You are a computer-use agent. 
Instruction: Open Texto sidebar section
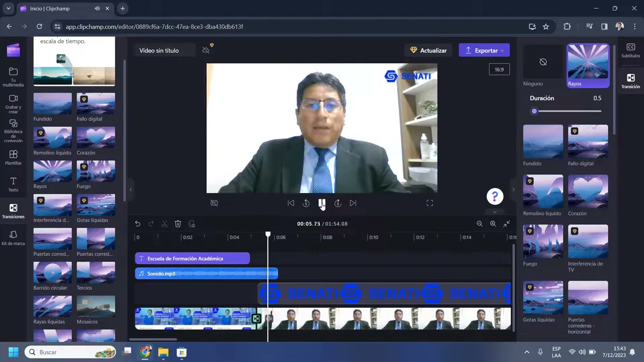[13, 185]
